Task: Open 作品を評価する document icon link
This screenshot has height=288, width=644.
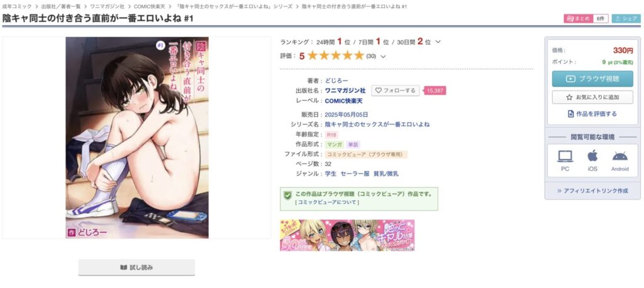Action: coord(592,114)
